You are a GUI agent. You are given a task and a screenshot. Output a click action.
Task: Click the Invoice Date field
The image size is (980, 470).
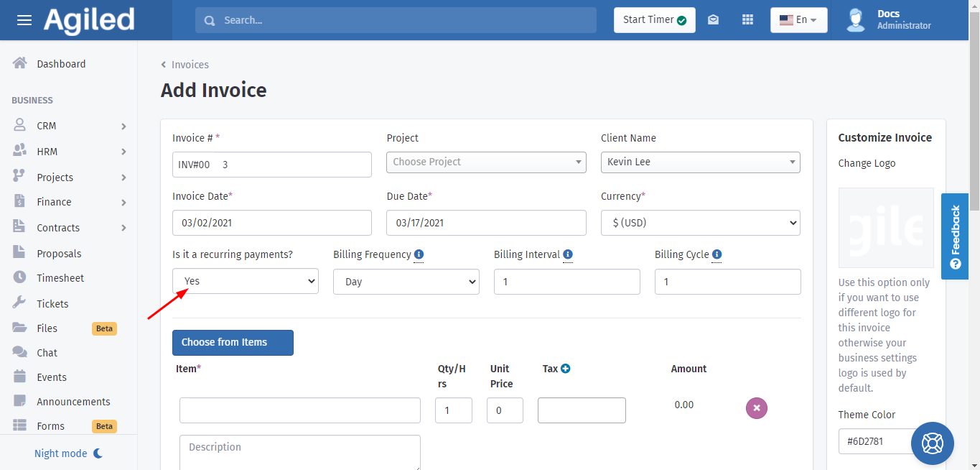tap(272, 223)
